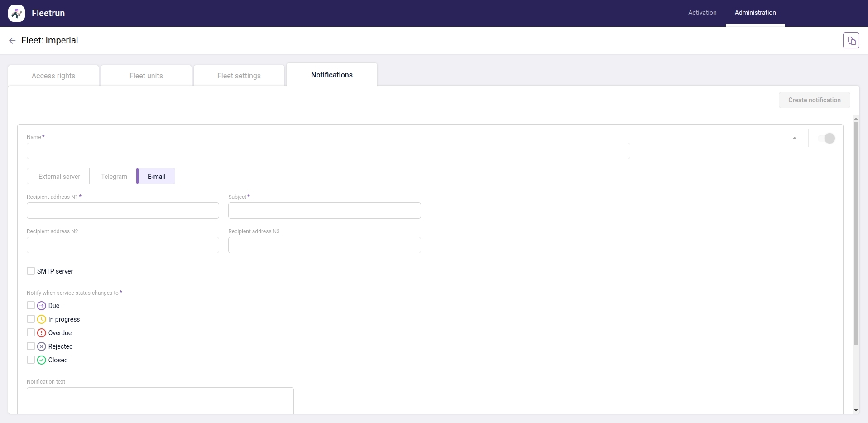Click the Fleetrun logo in the header

[x=16, y=13]
